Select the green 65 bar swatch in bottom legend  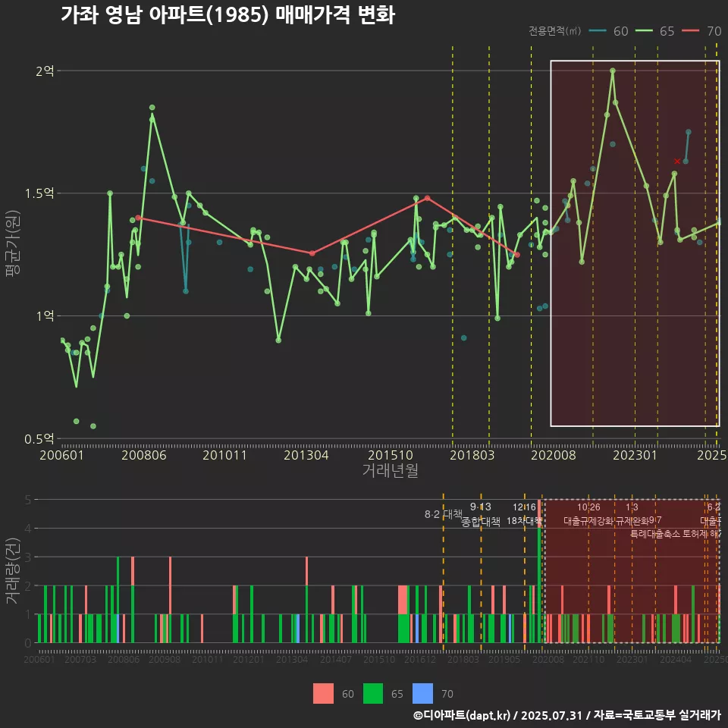click(x=373, y=694)
